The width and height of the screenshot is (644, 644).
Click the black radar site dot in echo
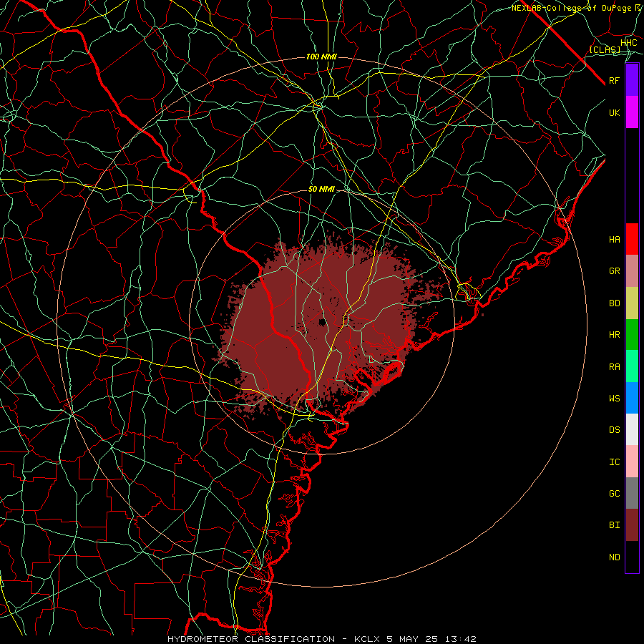(x=323, y=321)
